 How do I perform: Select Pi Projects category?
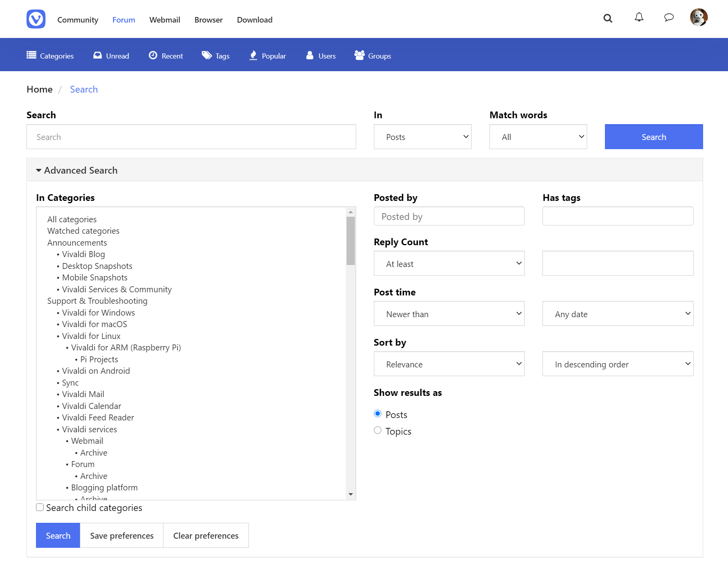pos(99,360)
